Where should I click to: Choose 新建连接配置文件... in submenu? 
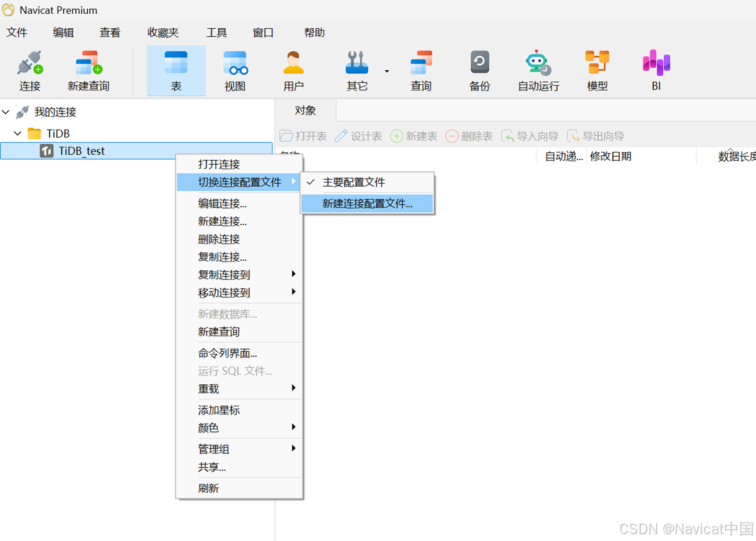pos(367,204)
